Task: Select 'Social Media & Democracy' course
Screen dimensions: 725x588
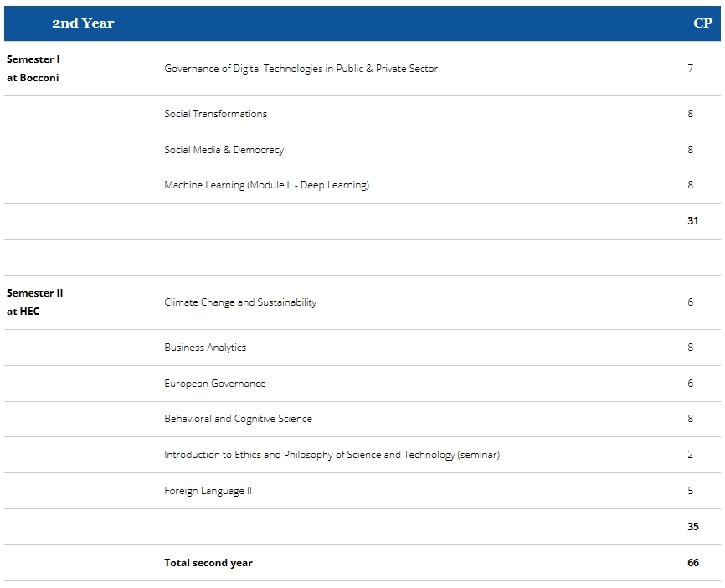Action: (x=224, y=150)
